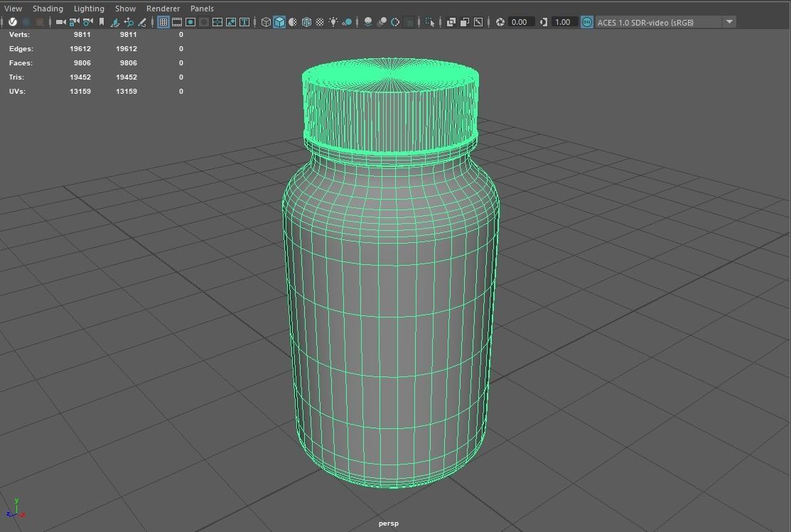
Task: Toggle the View Transform ON button
Action: click(587, 22)
